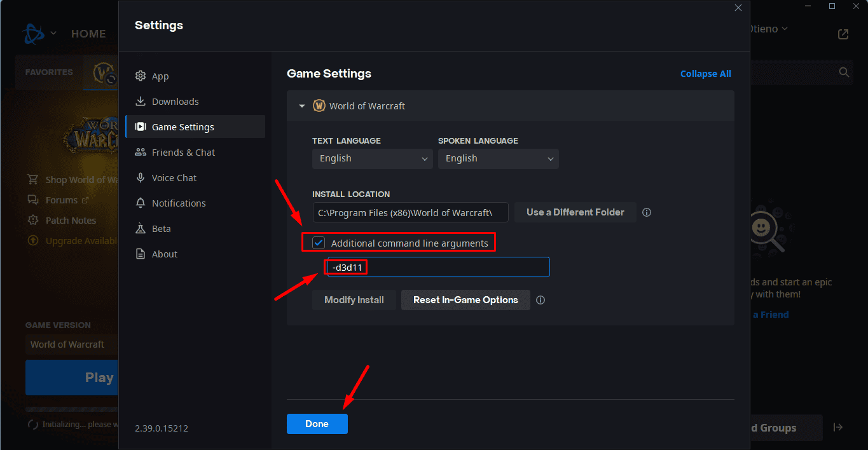The width and height of the screenshot is (868, 450).
Task: Collapse the World of Warcraft settings group
Action: [301, 106]
